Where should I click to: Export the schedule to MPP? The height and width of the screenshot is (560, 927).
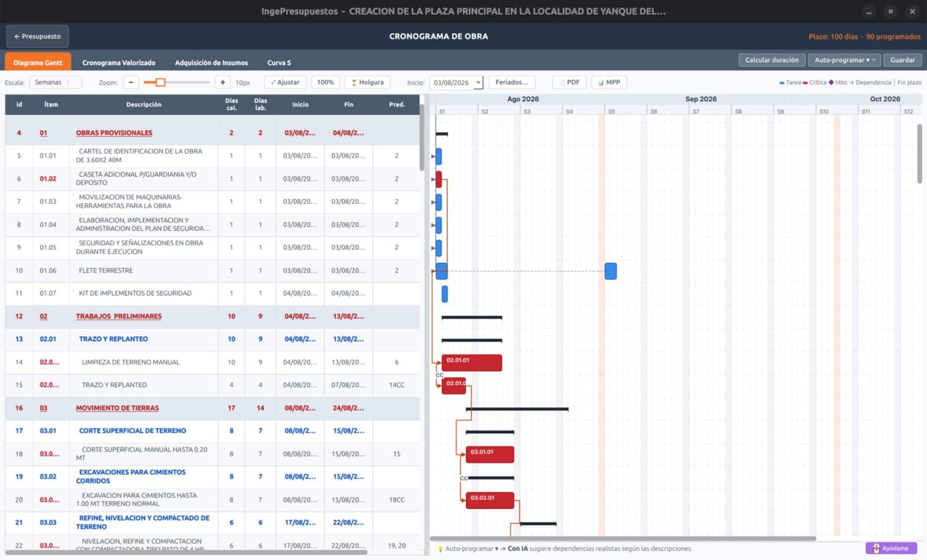tap(609, 83)
